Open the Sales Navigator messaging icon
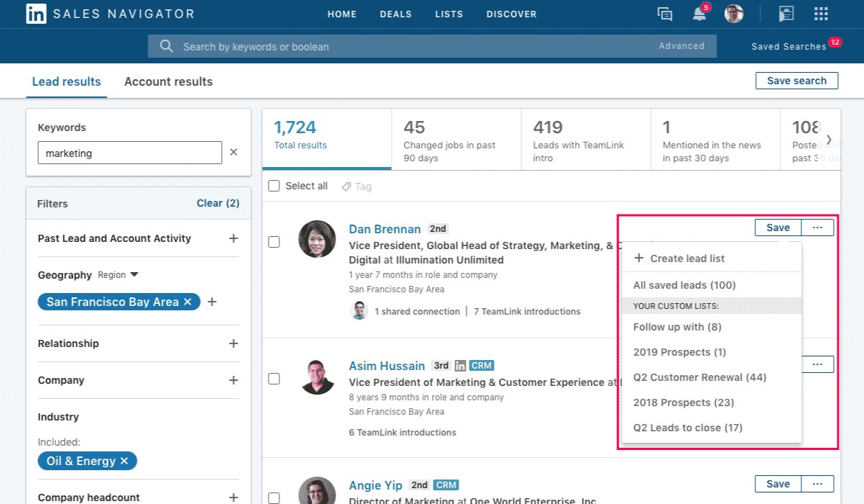 664,14
